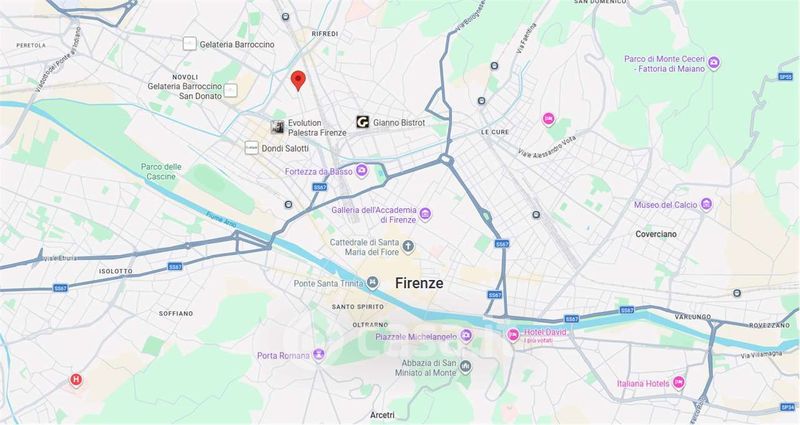
Task: Click Cattedrale di Santa Maria del Fiore icon
Action: (x=408, y=247)
